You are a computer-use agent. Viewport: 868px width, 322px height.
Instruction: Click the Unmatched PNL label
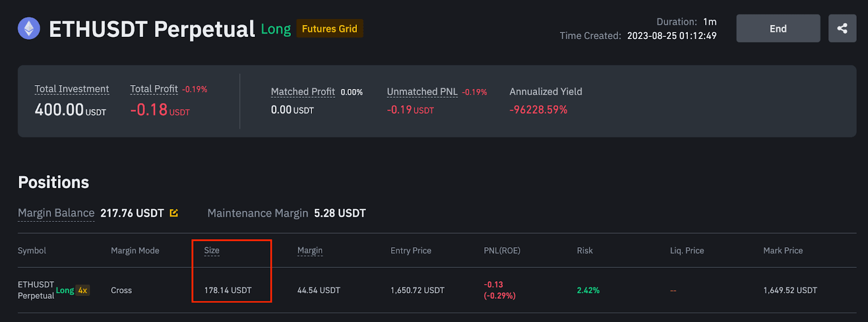422,92
